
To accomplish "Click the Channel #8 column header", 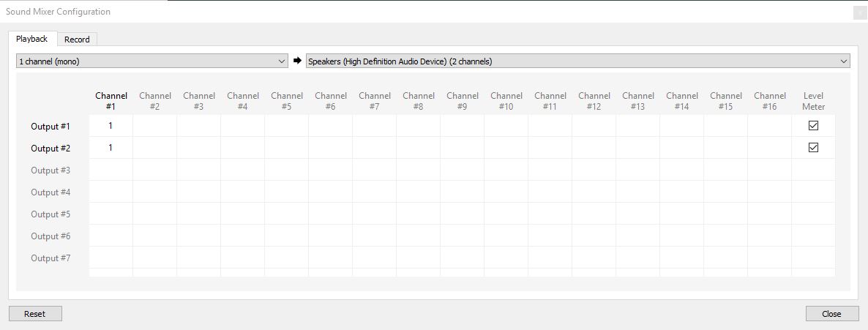I will point(419,101).
